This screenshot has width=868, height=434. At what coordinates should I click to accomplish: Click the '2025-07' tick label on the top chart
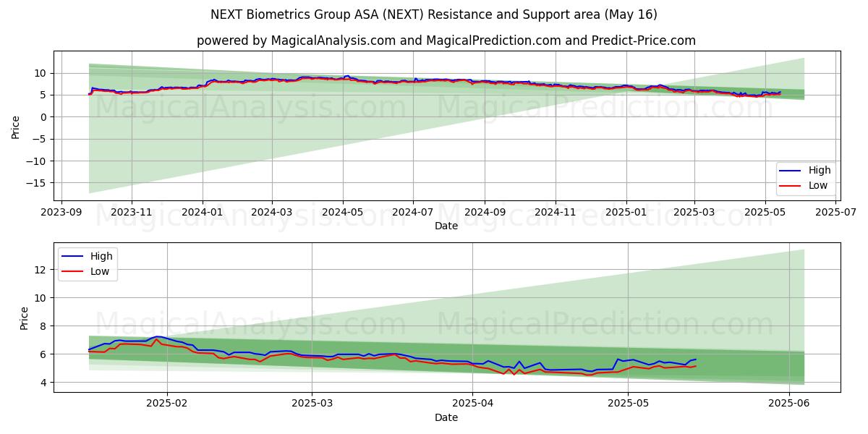835,213
